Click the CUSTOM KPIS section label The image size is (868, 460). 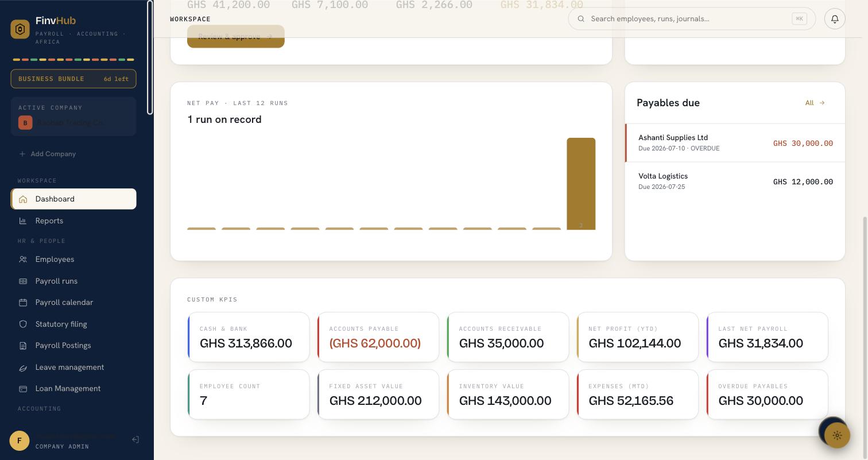(x=212, y=300)
